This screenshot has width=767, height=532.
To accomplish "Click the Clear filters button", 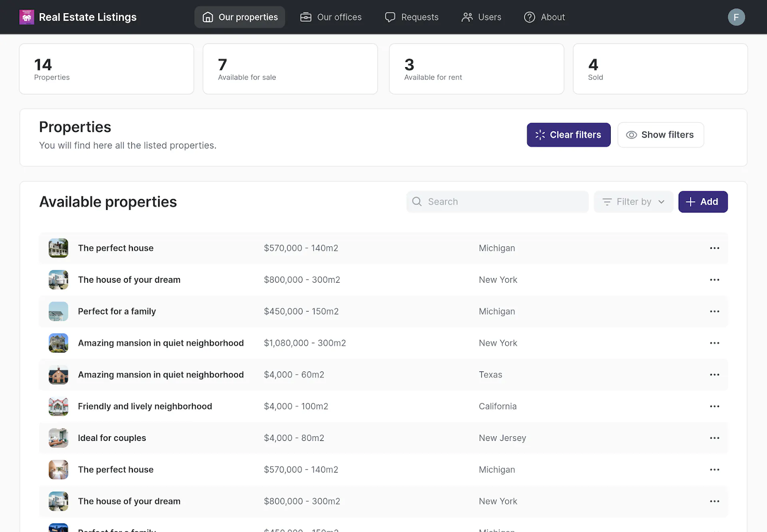I will [x=569, y=135].
